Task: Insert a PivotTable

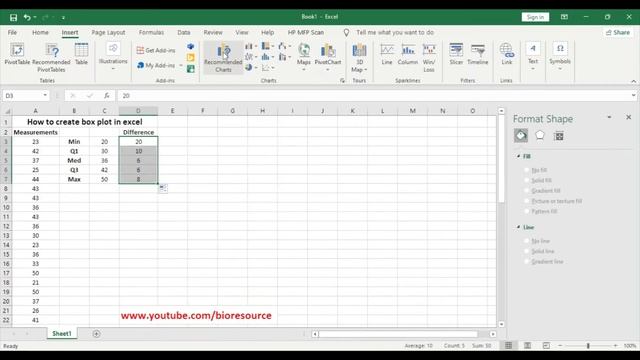Action: [x=17, y=53]
